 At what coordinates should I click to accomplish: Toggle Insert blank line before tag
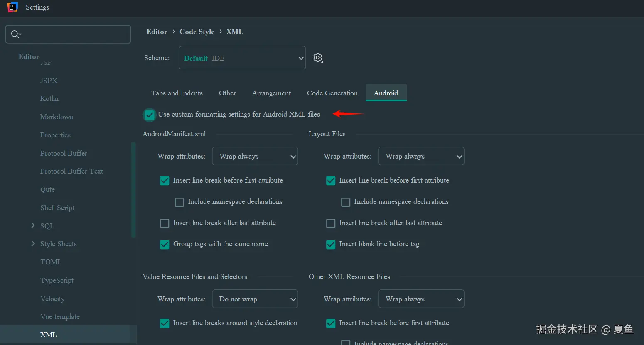coord(331,245)
